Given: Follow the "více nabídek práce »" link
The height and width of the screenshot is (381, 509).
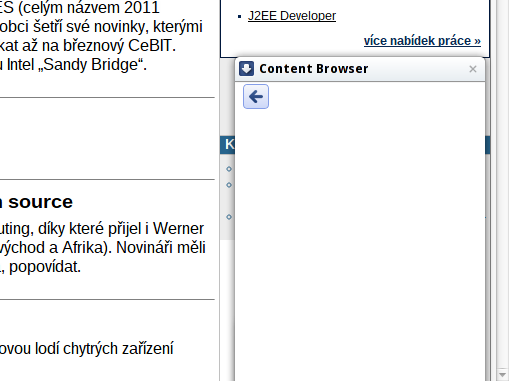Looking at the screenshot, I should (422, 41).
